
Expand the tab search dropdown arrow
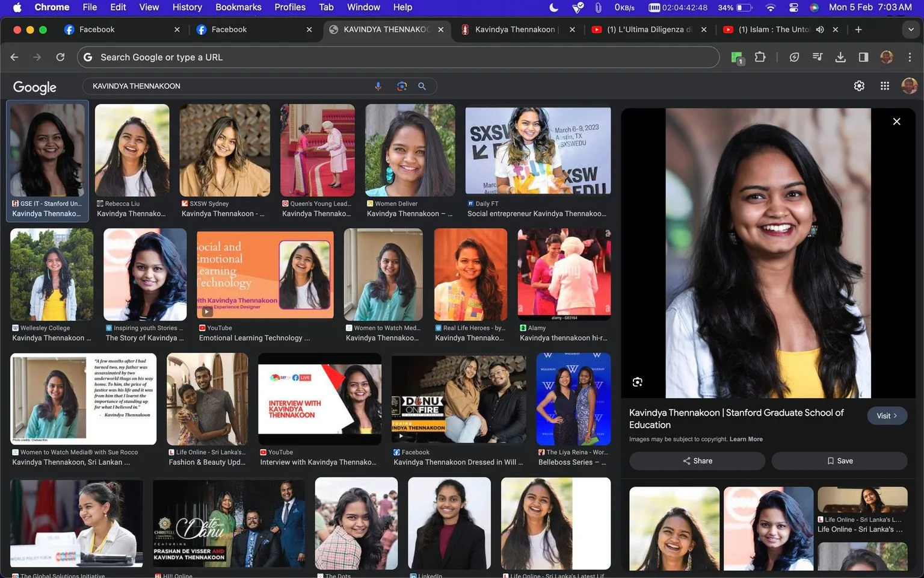click(910, 30)
